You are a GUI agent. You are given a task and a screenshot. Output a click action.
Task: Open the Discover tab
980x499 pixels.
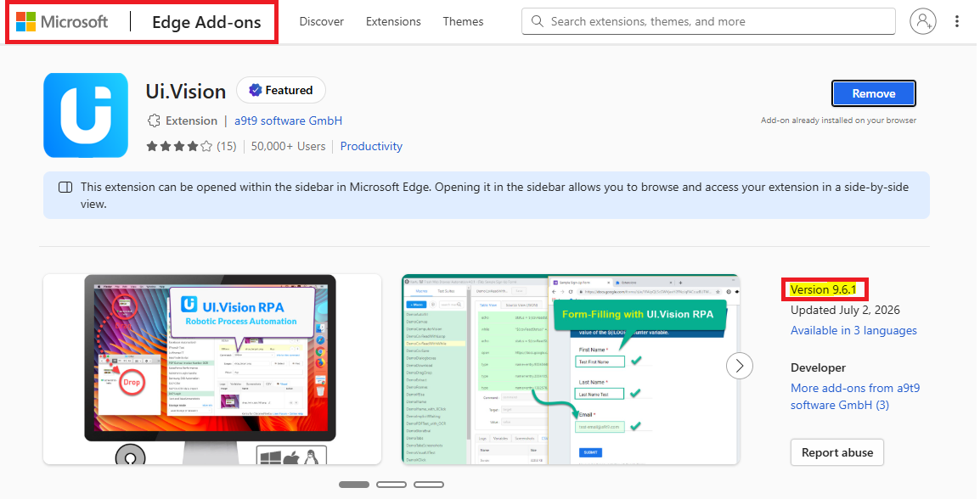(x=321, y=21)
